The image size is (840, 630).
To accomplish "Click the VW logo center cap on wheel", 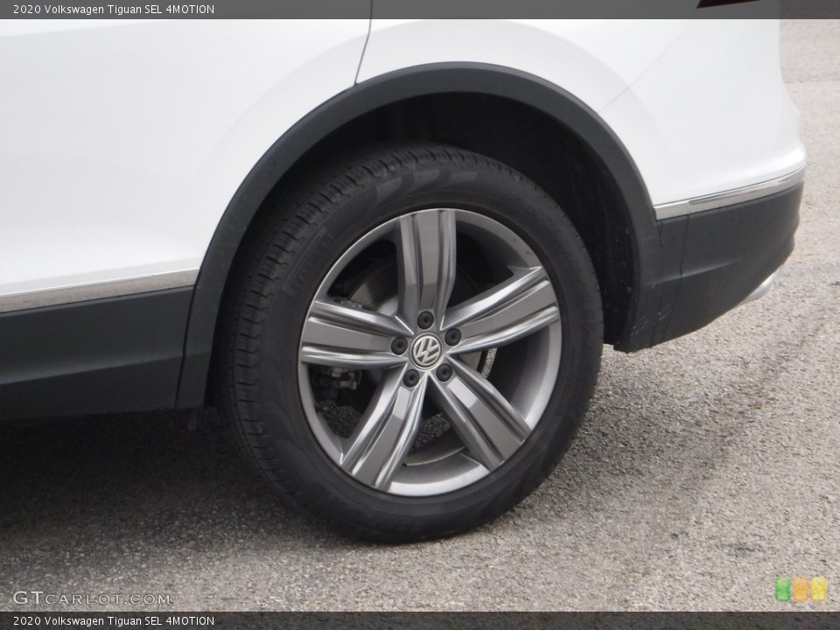I will pos(426,350).
